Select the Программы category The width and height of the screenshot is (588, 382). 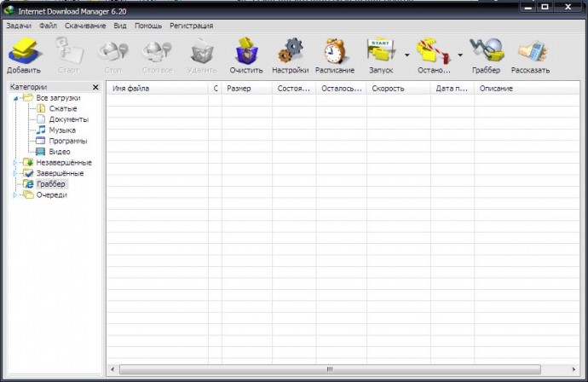click(x=68, y=141)
